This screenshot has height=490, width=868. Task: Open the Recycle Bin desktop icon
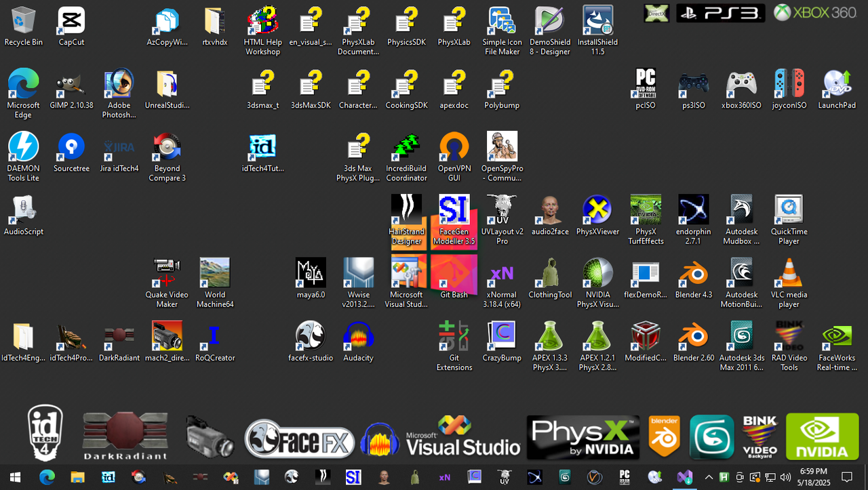(23, 26)
